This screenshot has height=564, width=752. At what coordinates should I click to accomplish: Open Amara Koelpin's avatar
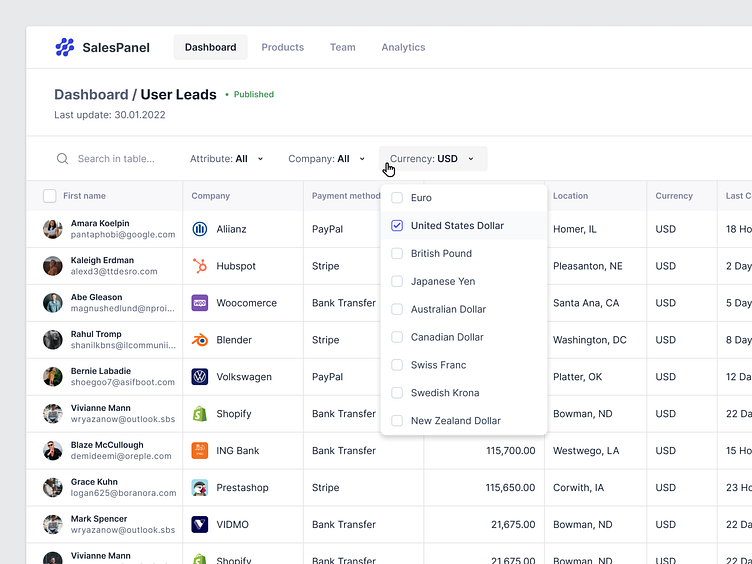click(x=53, y=229)
